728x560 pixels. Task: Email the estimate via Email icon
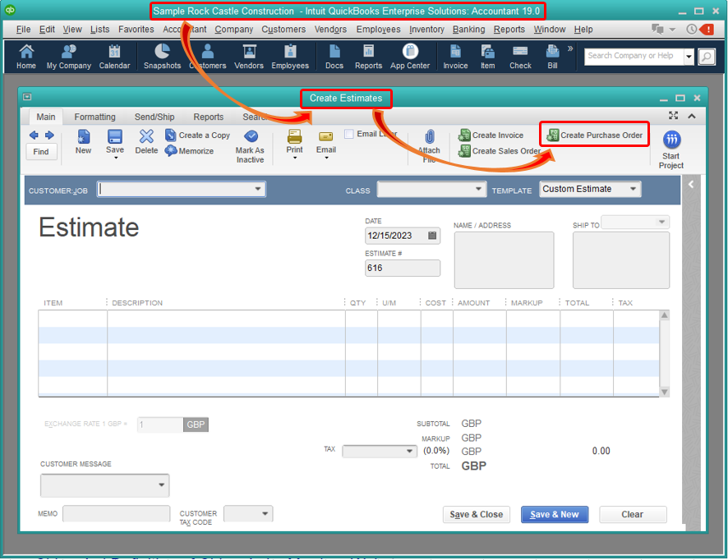pos(326,144)
